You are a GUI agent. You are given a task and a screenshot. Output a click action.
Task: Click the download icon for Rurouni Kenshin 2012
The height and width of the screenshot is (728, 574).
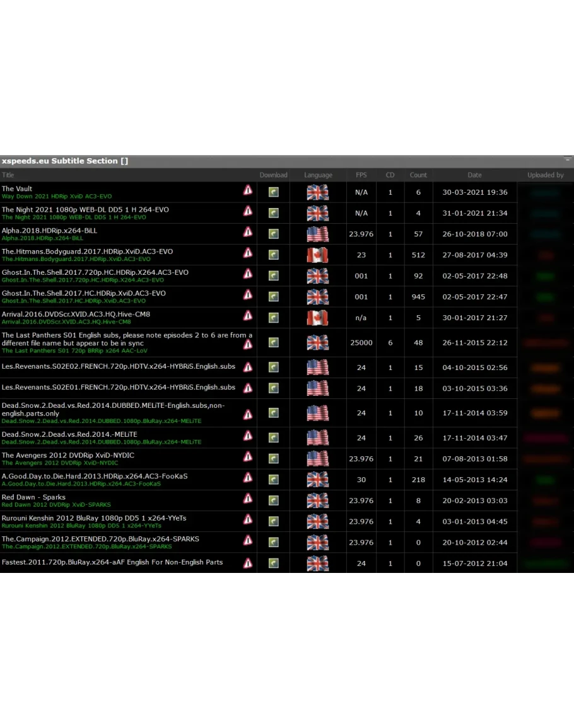pos(273,521)
